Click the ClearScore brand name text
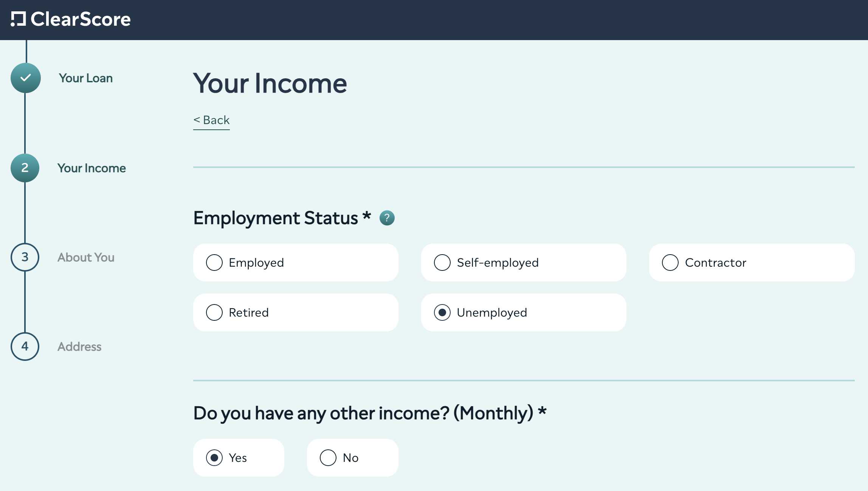The height and width of the screenshot is (491, 868). point(81,19)
